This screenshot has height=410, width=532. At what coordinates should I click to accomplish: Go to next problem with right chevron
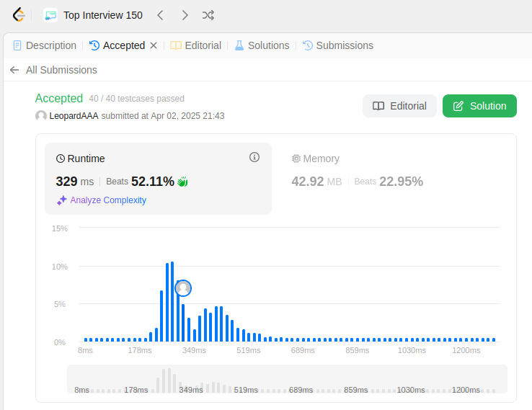(185, 15)
